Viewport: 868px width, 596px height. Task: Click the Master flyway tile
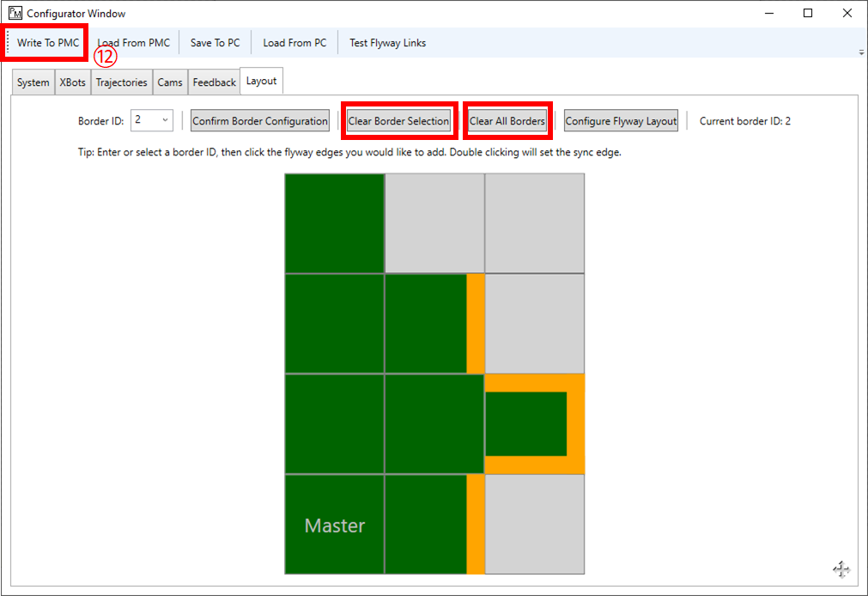click(x=333, y=524)
